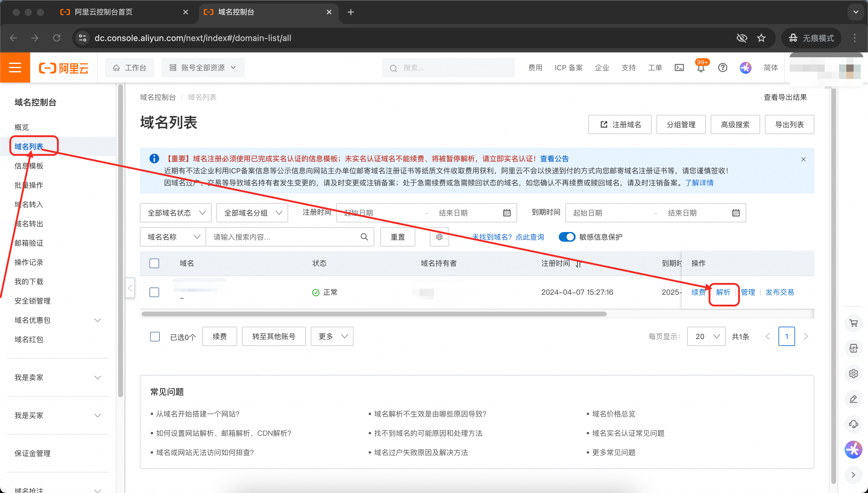Click the horizontal scrollbar under the domain table
Viewport: 868px width, 493px height.
pyautogui.click(x=374, y=313)
